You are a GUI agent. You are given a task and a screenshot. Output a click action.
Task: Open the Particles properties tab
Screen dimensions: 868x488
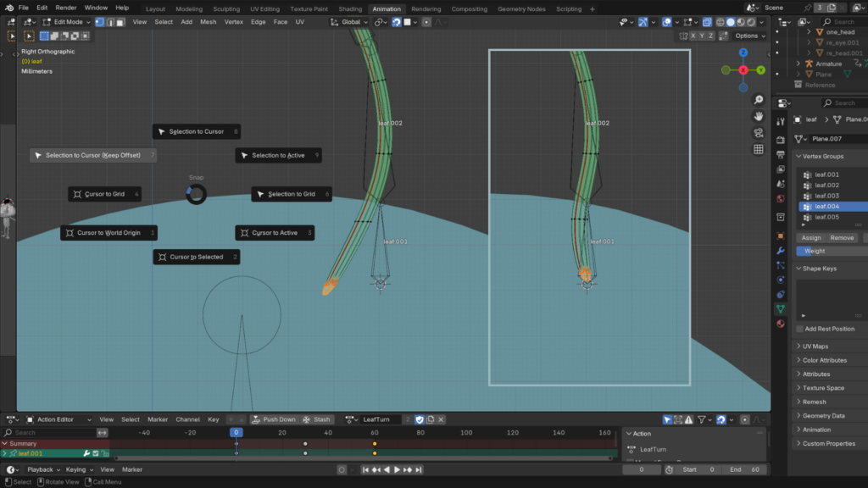[781, 265]
